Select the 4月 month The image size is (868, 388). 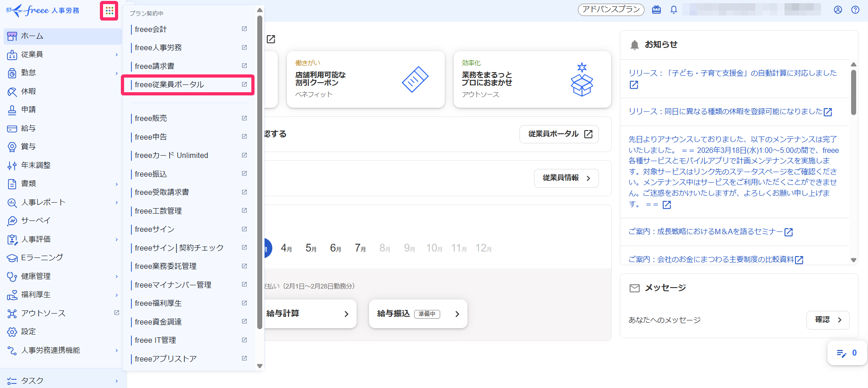tap(286, 248)
